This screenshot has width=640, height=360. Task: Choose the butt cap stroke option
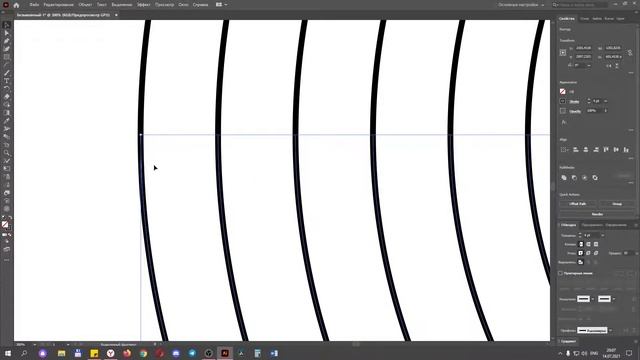[581, 244]
